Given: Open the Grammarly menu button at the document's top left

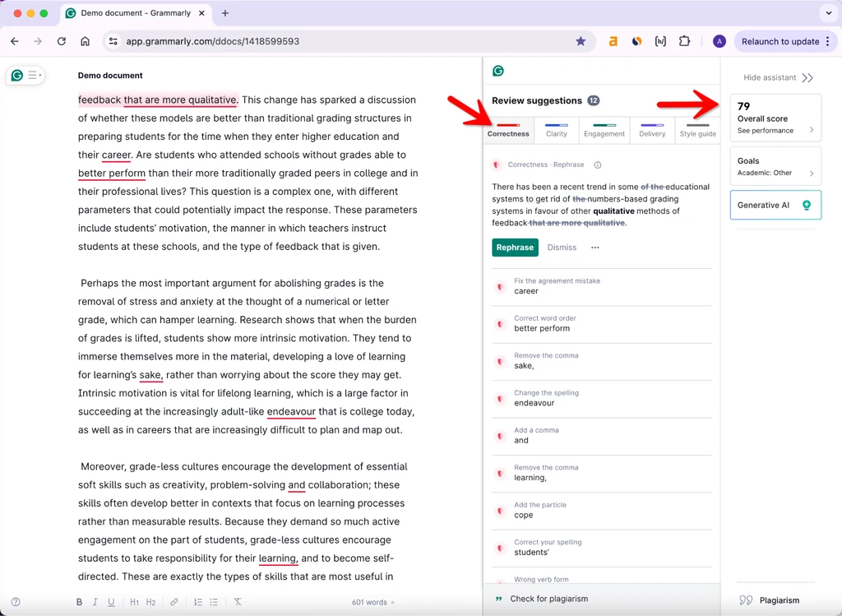Looking at the screenshot, I should click(25, 75).
